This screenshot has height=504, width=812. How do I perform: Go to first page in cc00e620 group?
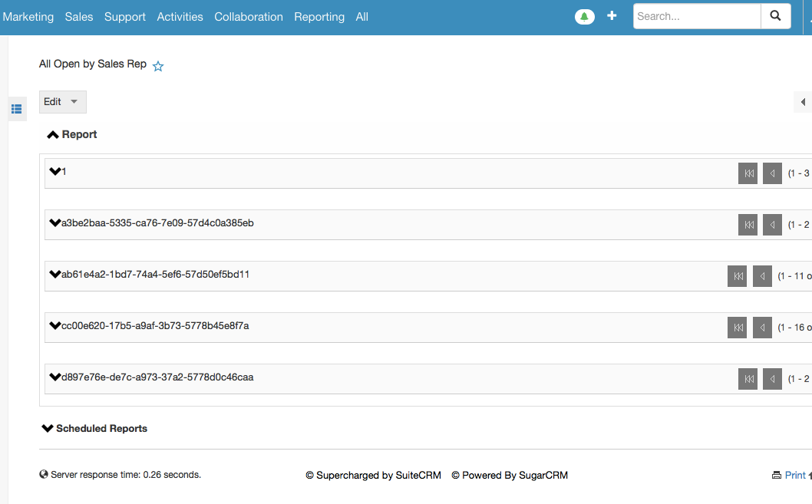coord(738,328)
